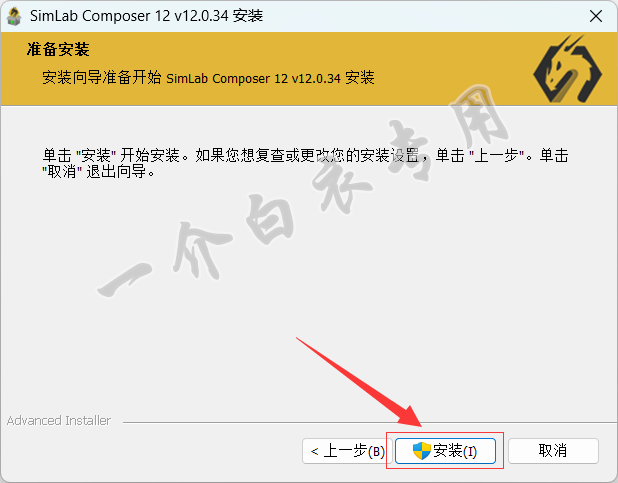Click the red highlight box border around 安装
Image resolution: width=618 pixels, height=483 pixels.
(x=445, y=433)
